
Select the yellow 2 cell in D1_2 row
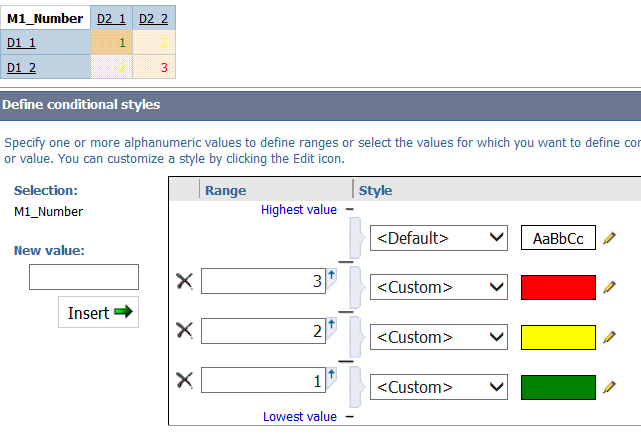(x=112, y=67)
